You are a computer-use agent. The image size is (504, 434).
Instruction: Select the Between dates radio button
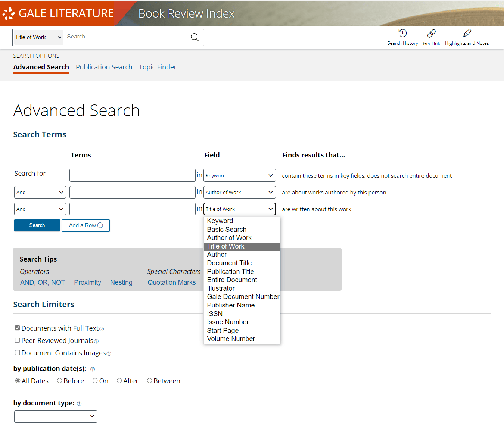149,381
